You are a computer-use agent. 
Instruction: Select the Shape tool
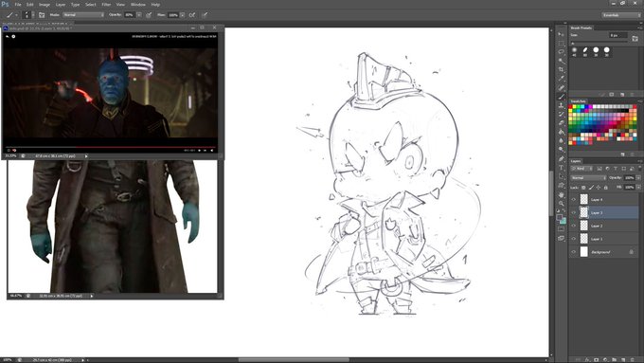pyautogui.click(x=561, y=186)
